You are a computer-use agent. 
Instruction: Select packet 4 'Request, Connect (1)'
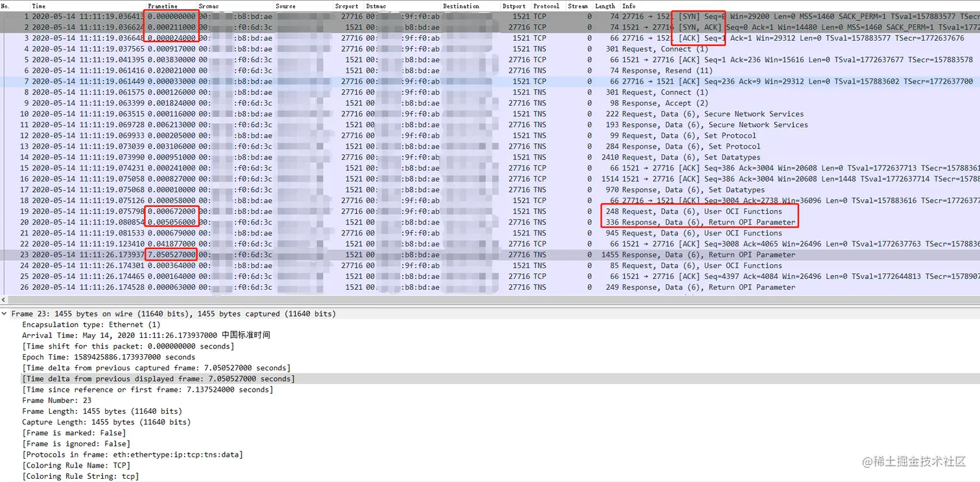tap(490, 49)
